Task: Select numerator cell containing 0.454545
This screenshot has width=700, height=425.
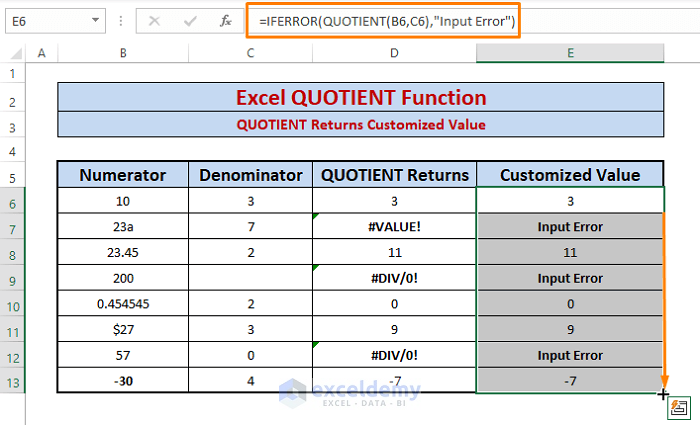Action: [x=123, y=304]
